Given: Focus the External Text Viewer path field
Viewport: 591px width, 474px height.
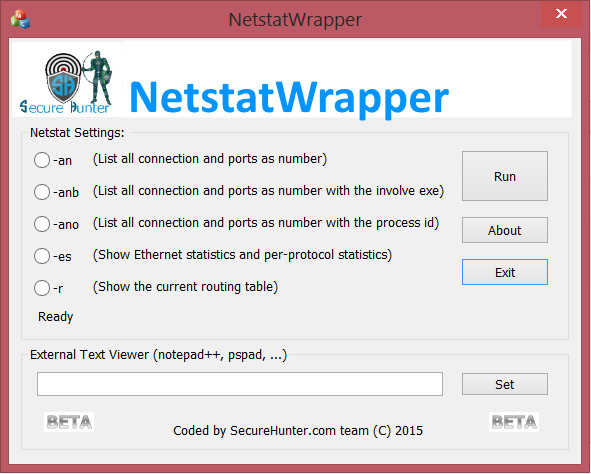Looking at the screenshot, I should [240, 384].
